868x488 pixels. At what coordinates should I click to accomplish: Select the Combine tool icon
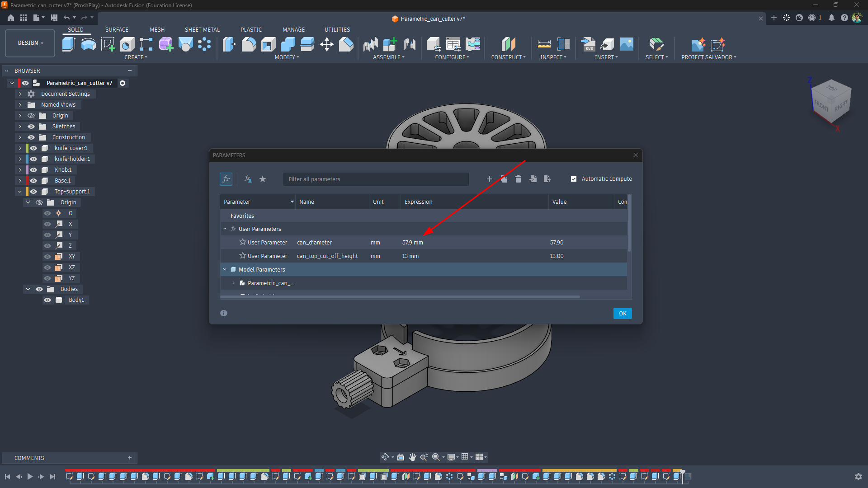click(288, 44)
